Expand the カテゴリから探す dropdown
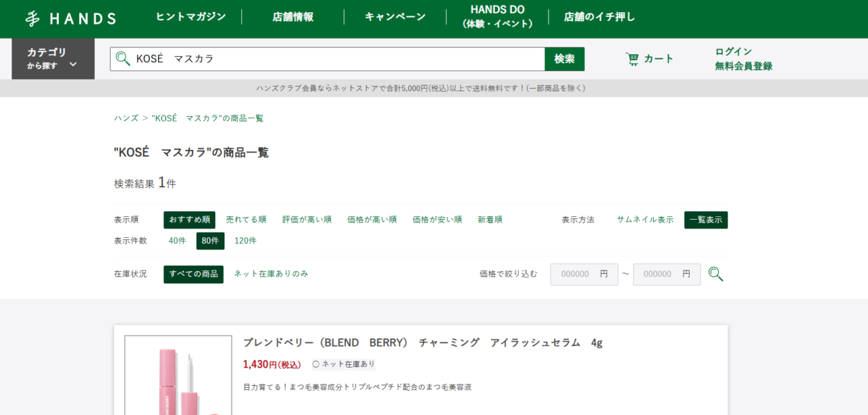The image size is (868, 415). click(53, 59)
